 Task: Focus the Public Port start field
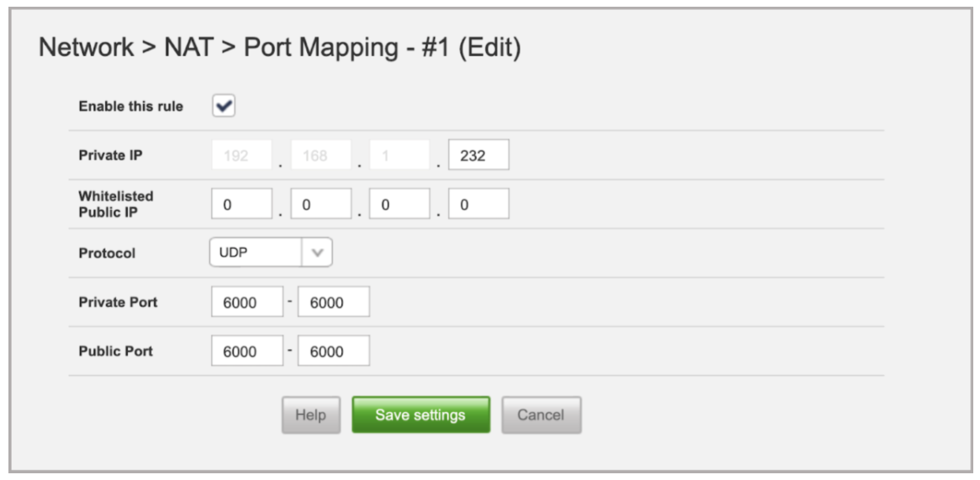pos(247,351)
